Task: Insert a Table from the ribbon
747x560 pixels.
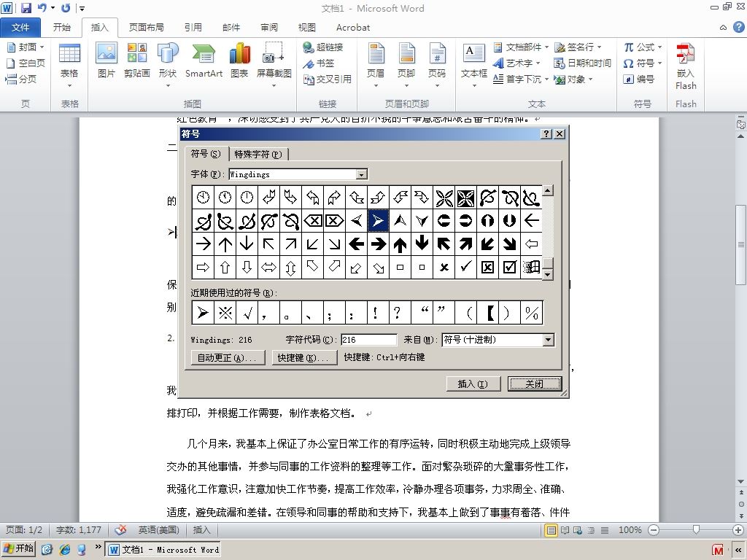Action: tap(69, 65)
